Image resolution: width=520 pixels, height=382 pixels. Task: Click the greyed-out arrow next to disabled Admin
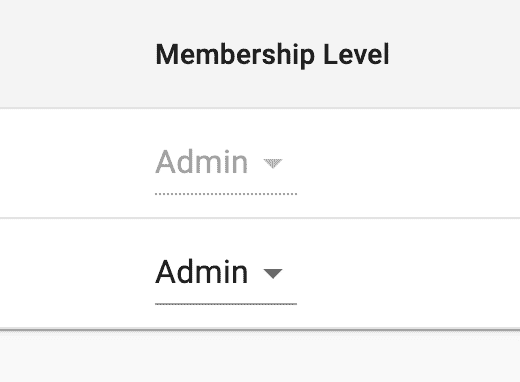point(273,163)
